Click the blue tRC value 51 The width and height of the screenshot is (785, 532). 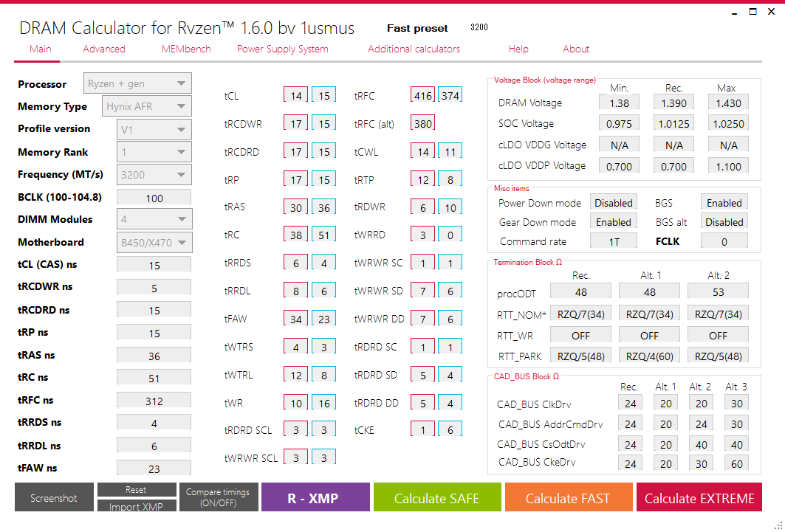(324, 235)
